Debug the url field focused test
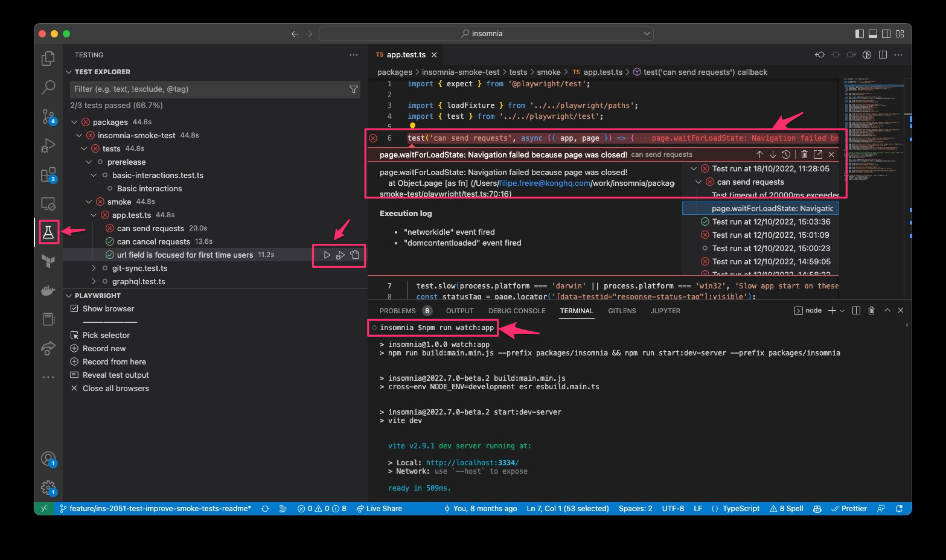This screenshot has width=946, height=560. coord(340,255)
